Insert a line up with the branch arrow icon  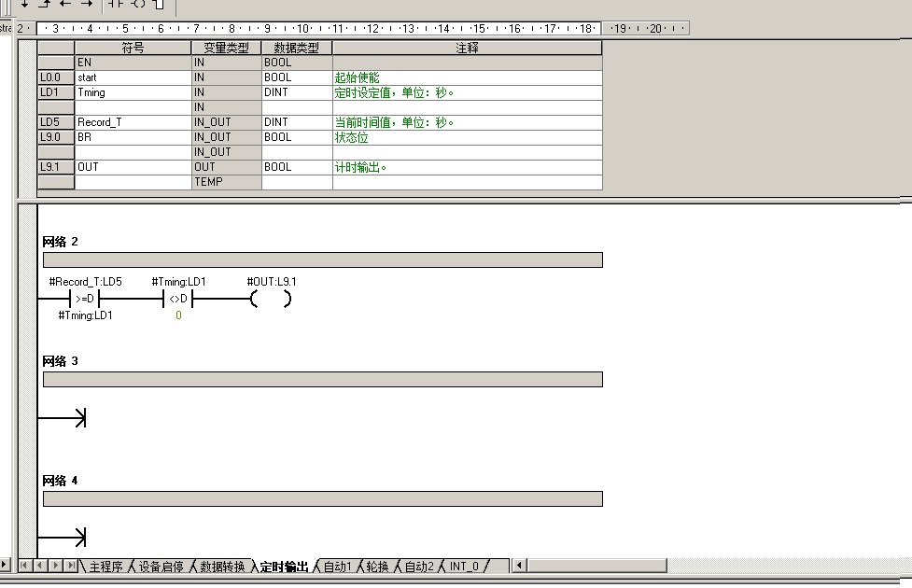tap(45, 4)
